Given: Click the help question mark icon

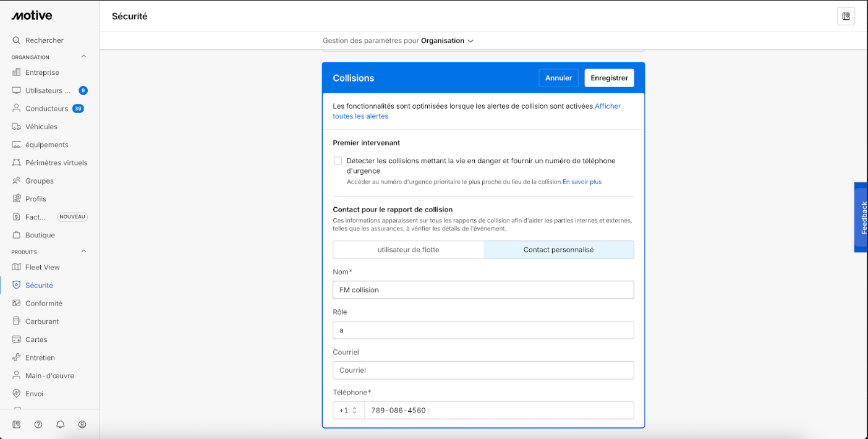Looking at the screenshot, I should pyautogui.click(x=38, y=424).
